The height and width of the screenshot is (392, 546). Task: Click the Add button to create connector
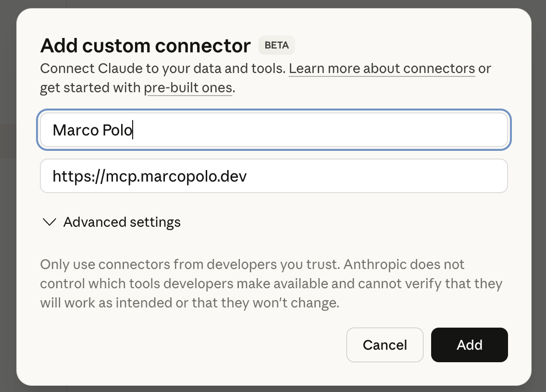(x=469, y=345)
